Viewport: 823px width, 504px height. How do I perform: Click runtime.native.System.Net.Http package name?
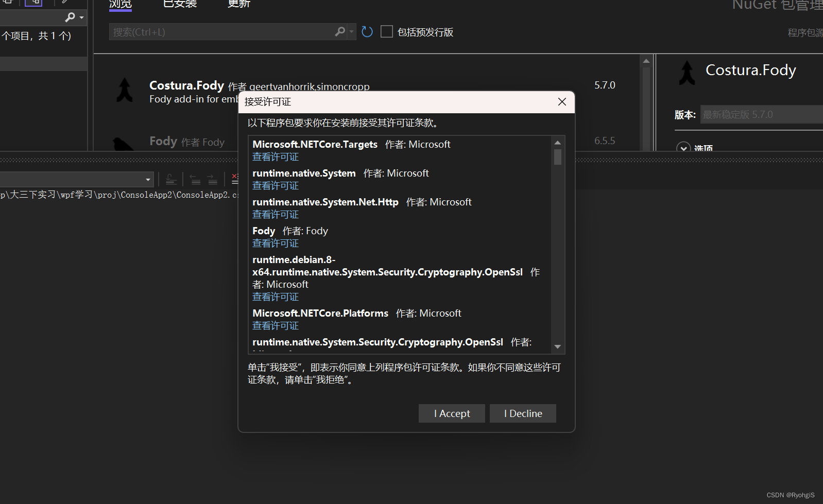[325, 202]
